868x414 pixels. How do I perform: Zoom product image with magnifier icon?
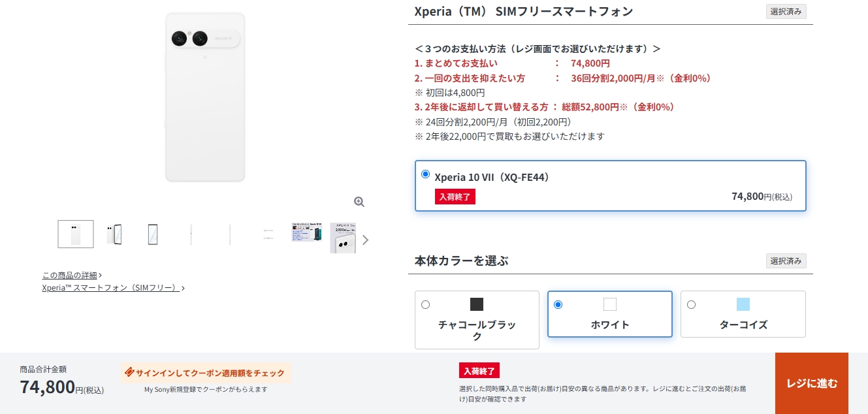coord(359,202)
